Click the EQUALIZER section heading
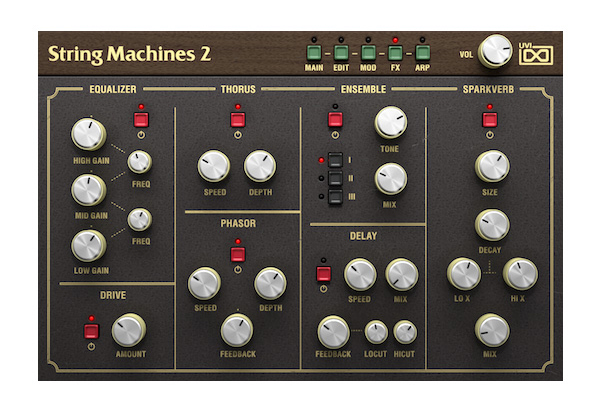The width and height of the screenshot is (600, 418). 113,89
